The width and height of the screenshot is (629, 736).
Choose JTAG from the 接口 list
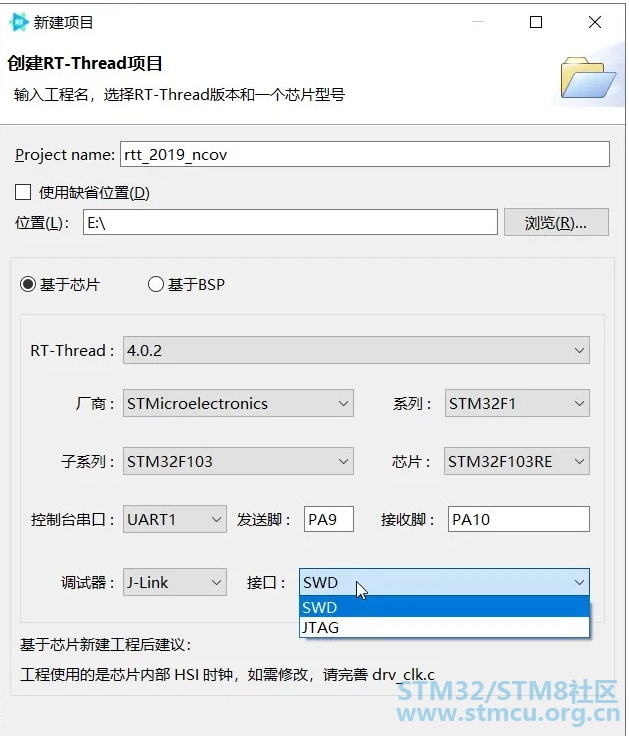[x=444, y=627]
